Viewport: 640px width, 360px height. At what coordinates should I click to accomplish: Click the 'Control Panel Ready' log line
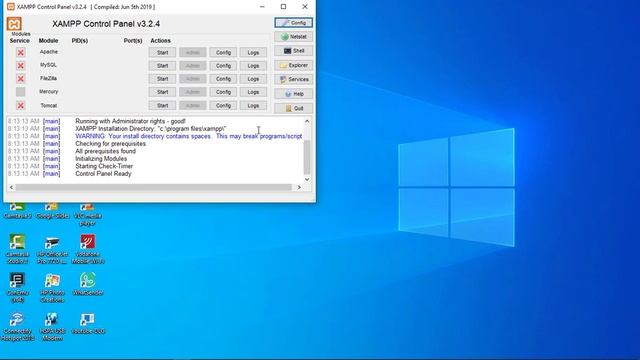[103, 173]
